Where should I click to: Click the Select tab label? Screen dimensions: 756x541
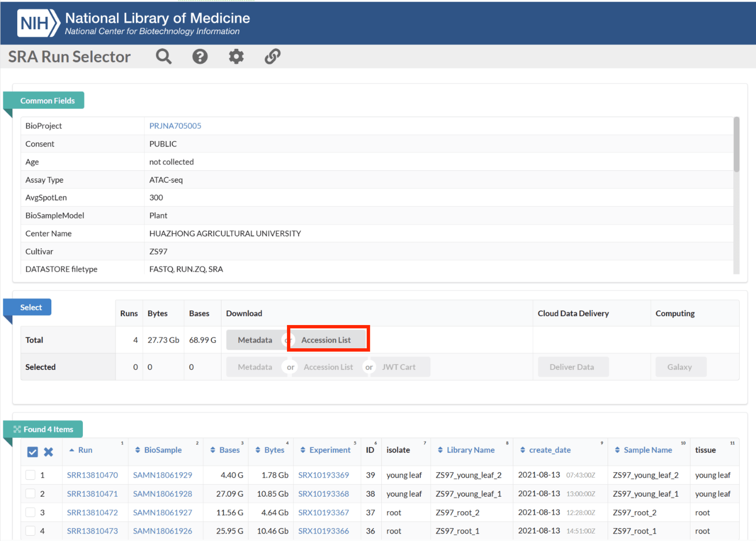31,307
